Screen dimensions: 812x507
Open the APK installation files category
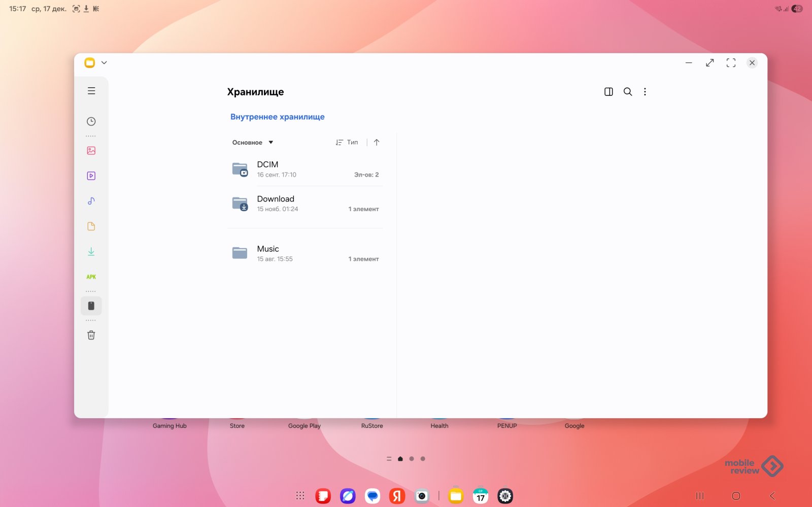(x=91, y=277)
